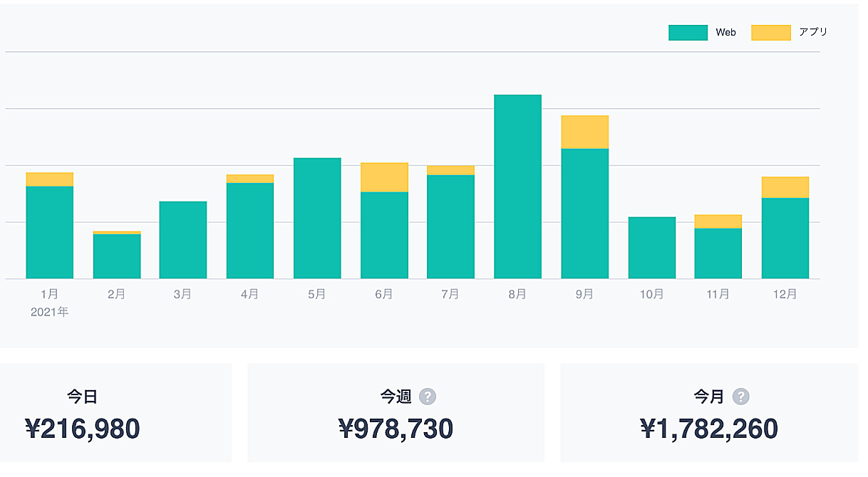Click the 2月 axis label
The height and width of the screenshot is (477, 868).
coord(117,294)
